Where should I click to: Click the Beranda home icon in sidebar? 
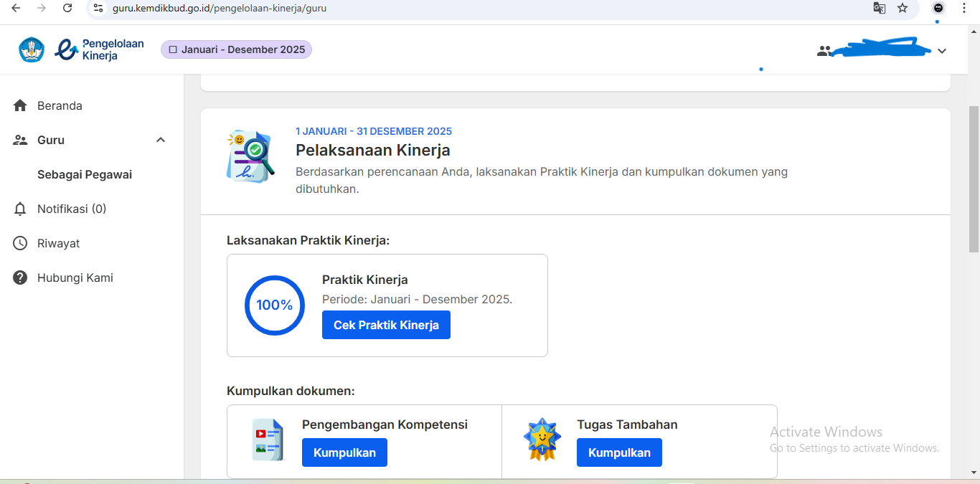[x=20, y=105]
